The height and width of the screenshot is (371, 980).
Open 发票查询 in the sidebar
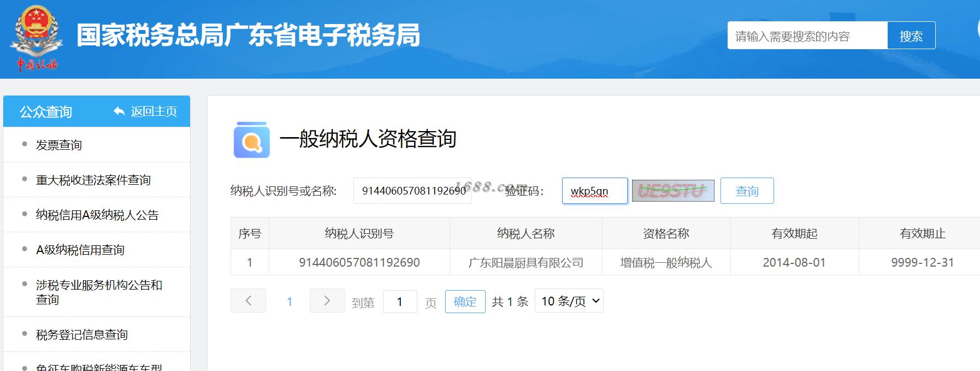point(59,145)
